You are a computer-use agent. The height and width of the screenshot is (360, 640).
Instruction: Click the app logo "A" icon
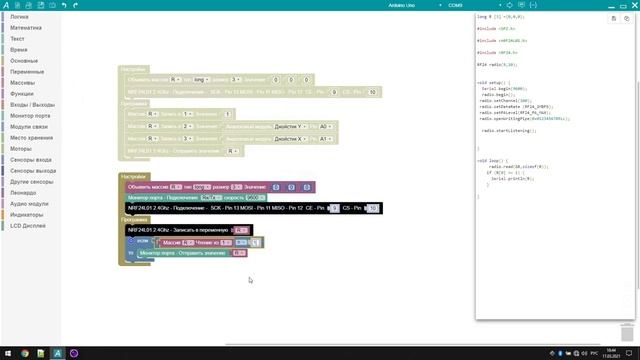pos(6,5)
